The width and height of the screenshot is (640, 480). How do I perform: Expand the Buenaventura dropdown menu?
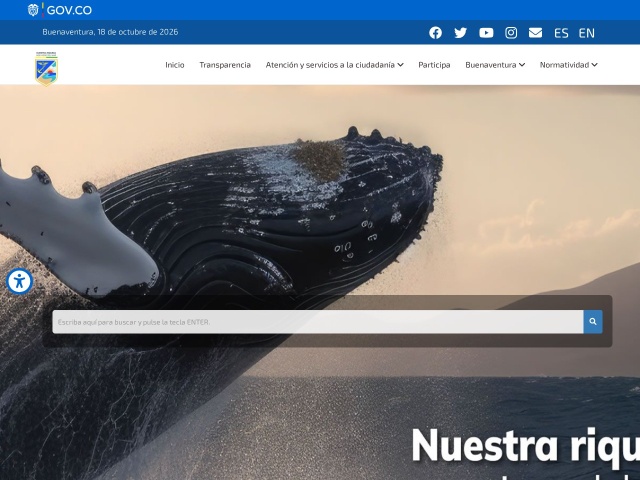pos(495,65)
